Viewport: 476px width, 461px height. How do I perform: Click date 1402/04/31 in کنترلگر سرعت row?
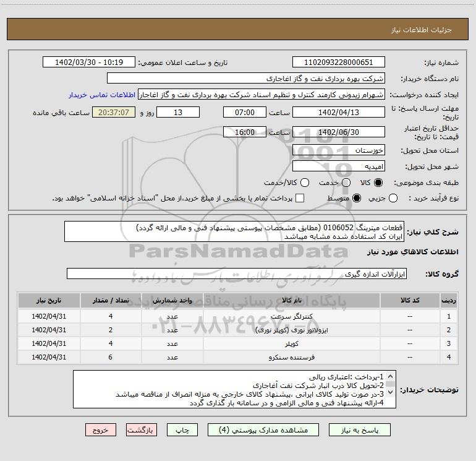(x=49, y=316)
